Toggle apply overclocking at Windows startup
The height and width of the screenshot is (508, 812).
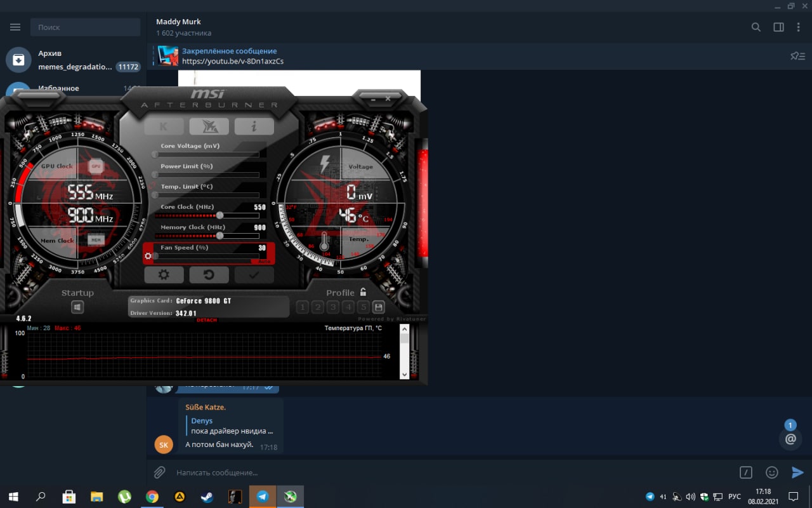pos(77,307)
